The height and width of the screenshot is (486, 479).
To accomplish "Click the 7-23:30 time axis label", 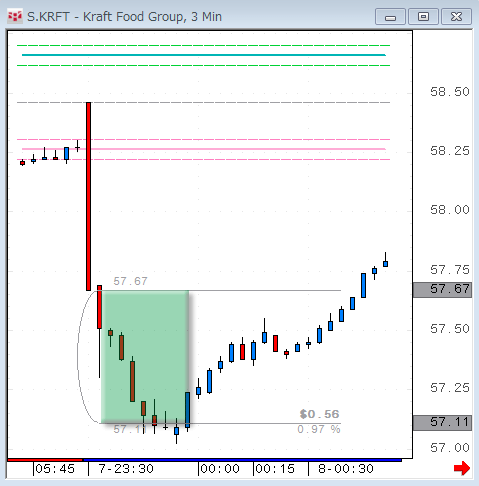I will click(126, 469).
